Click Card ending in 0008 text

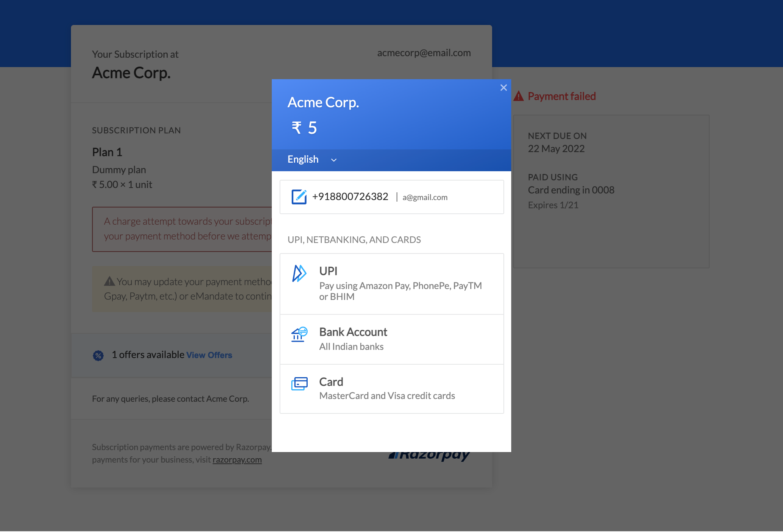point(571,190)
